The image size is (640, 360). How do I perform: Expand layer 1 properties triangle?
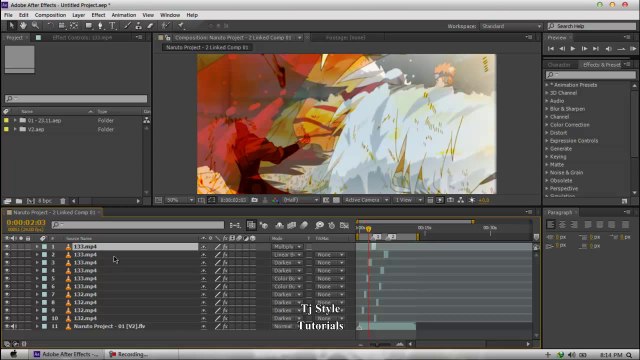pos(37,247)
